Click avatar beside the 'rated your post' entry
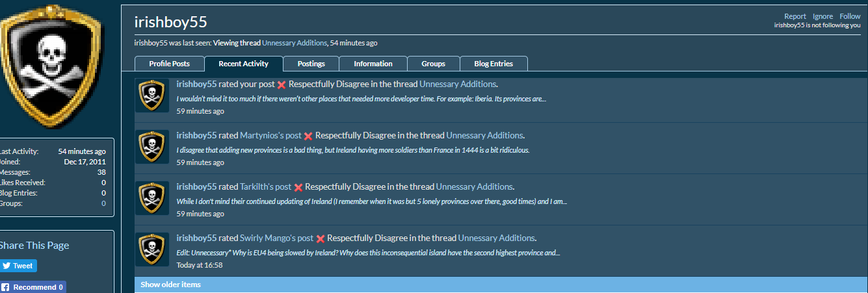 tap(151, 96)
